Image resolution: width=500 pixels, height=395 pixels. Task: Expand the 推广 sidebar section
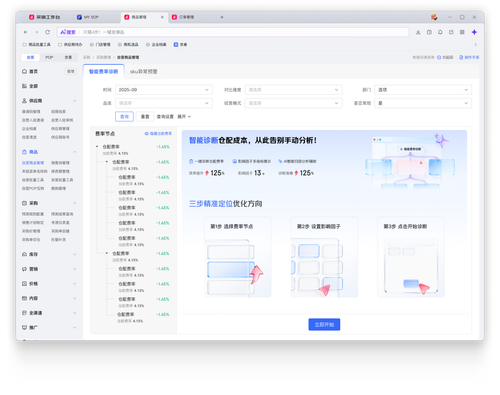[x=75, y=328]
